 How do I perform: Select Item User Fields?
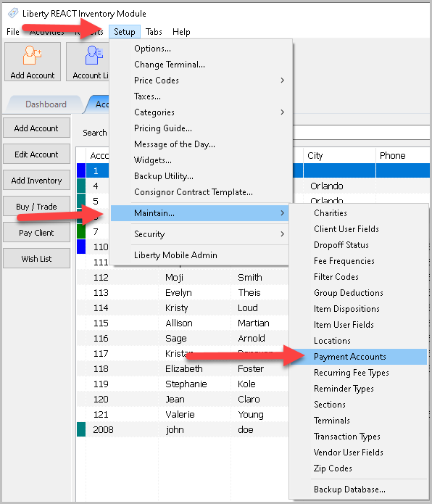[359, 325]
